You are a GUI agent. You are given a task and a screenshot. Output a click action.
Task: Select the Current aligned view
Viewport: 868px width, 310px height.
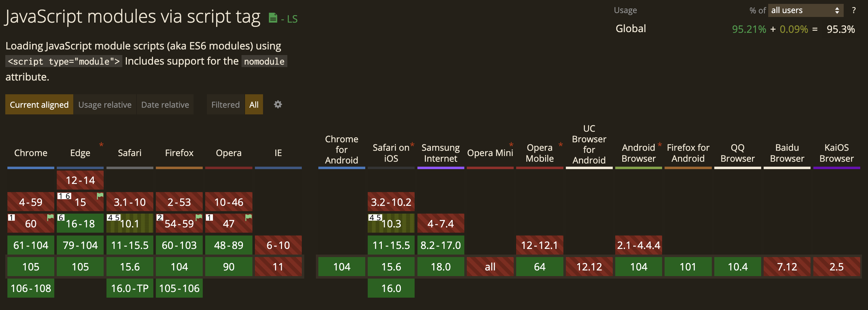click(39, 105)
